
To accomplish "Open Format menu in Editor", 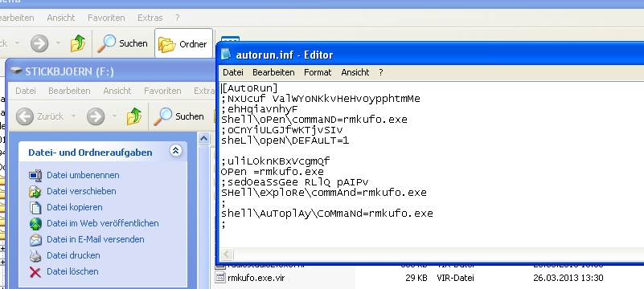I will click(318, 72).
